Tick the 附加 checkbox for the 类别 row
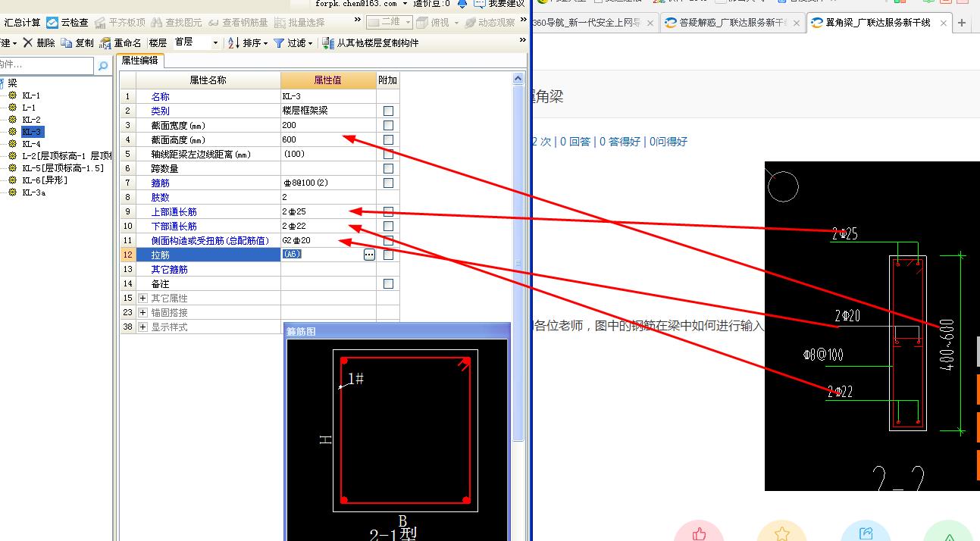The image size is (980, 541). tap(388, 111)
